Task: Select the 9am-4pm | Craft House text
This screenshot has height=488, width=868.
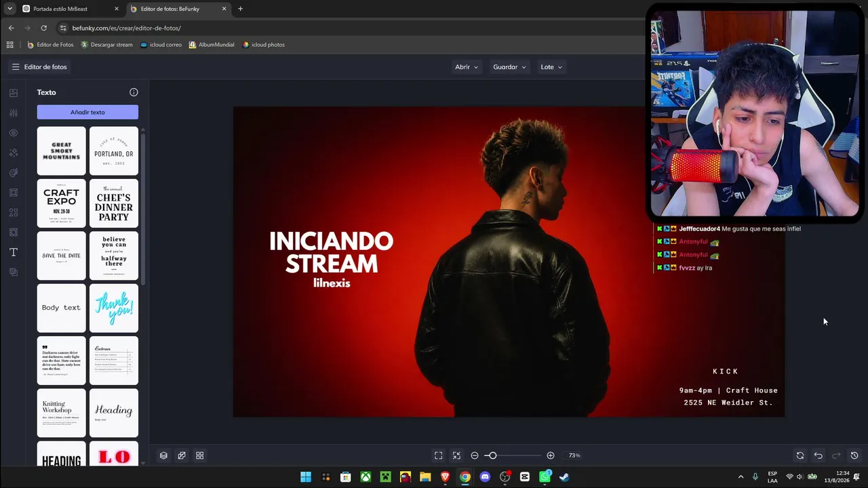Action: tap(728, 390)
